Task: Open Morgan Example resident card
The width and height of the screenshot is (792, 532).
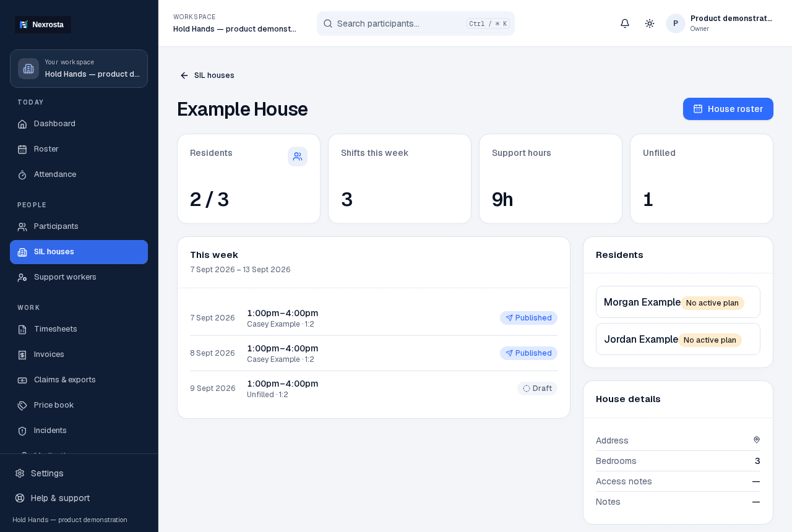Action: pos(678,302)
